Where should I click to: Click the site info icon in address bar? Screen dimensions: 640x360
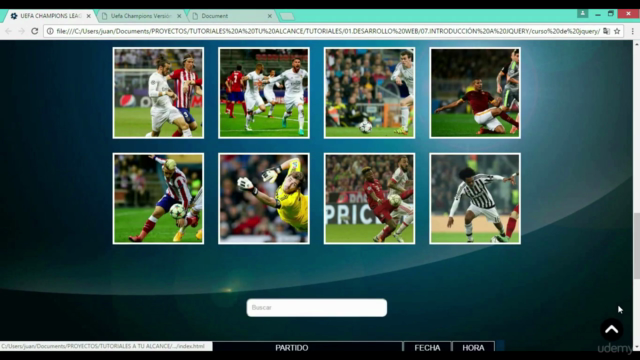[50, 31]
